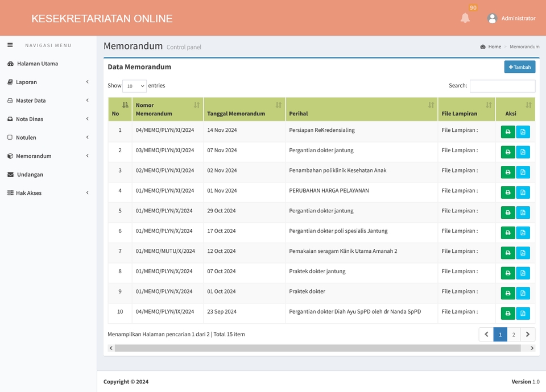Toggle the sidebar with the hamburger icon
This screenshot has width=546, height=392.
coord(10,45)
